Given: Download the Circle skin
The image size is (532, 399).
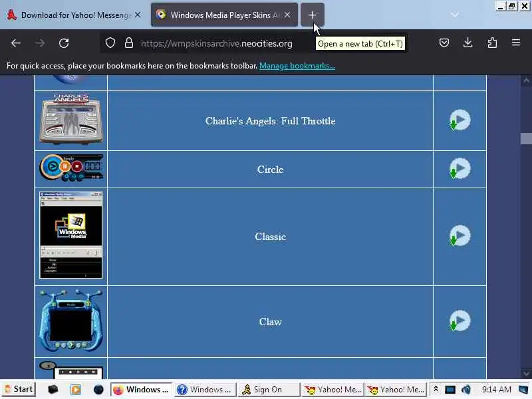Looking at the screenshot, I should 460,168.
